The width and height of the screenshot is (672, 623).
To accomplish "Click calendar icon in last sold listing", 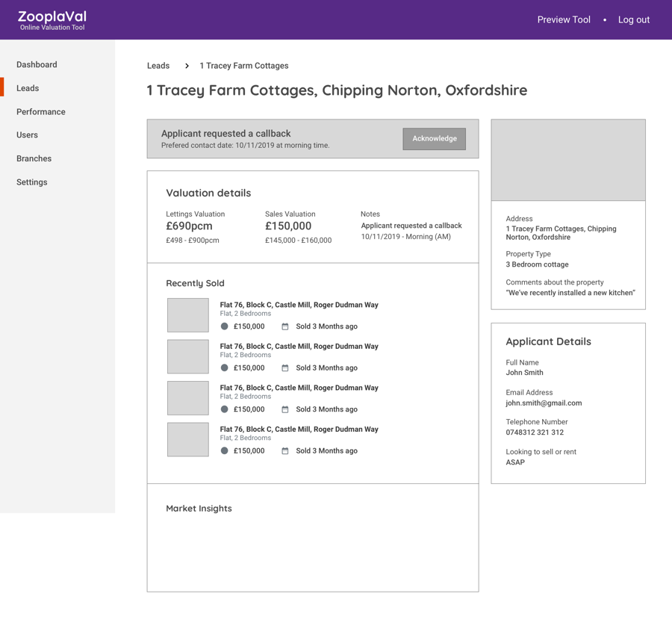I will tap(284, 451).
